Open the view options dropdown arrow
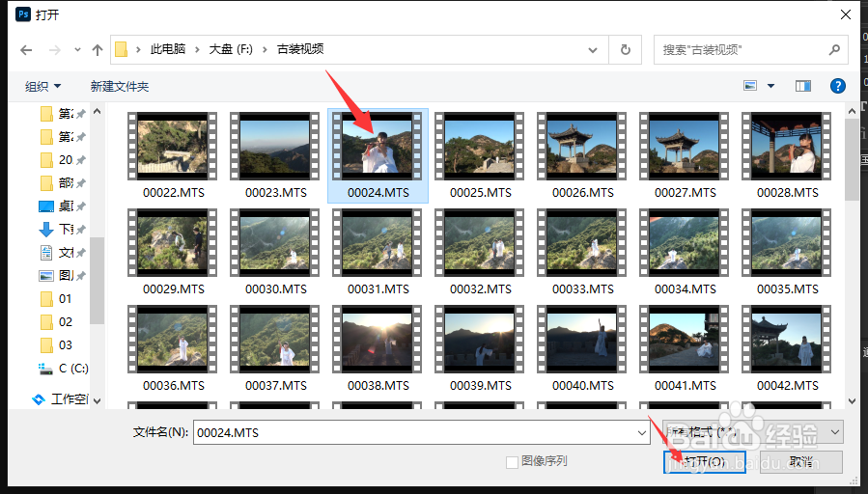868x494 pixels. click(x=770, y=86)
